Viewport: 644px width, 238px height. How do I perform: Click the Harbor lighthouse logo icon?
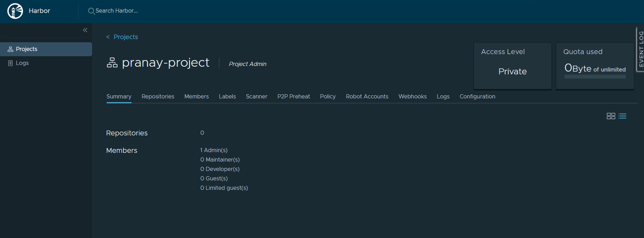click(15, 11)
